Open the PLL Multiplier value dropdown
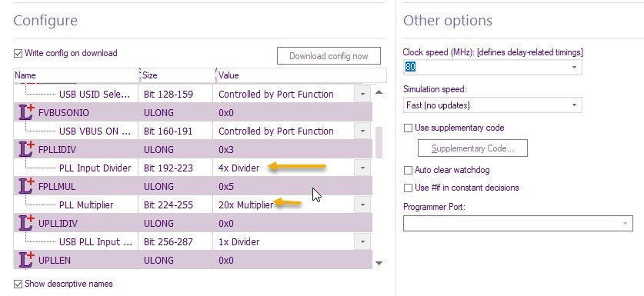Image resolution: width=644 pixels, height=296 pixels. tap(362, 205)
